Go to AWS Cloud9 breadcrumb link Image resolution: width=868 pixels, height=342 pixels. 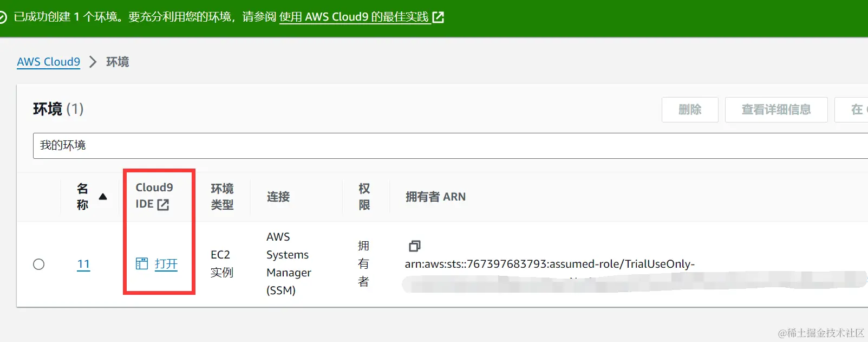[48, 62]
